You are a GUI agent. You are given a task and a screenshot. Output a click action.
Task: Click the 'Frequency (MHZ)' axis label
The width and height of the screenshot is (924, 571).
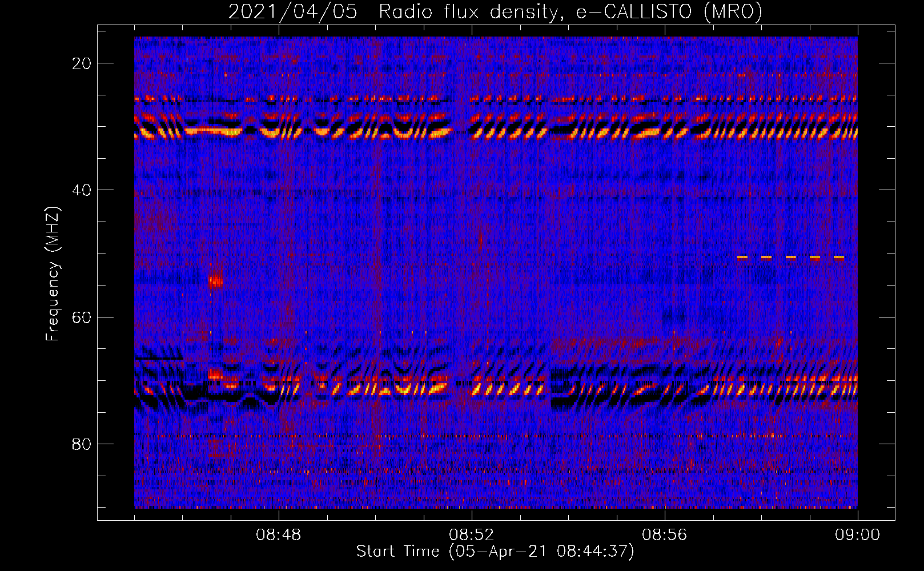pyautogui.click(x=53, y=274)
